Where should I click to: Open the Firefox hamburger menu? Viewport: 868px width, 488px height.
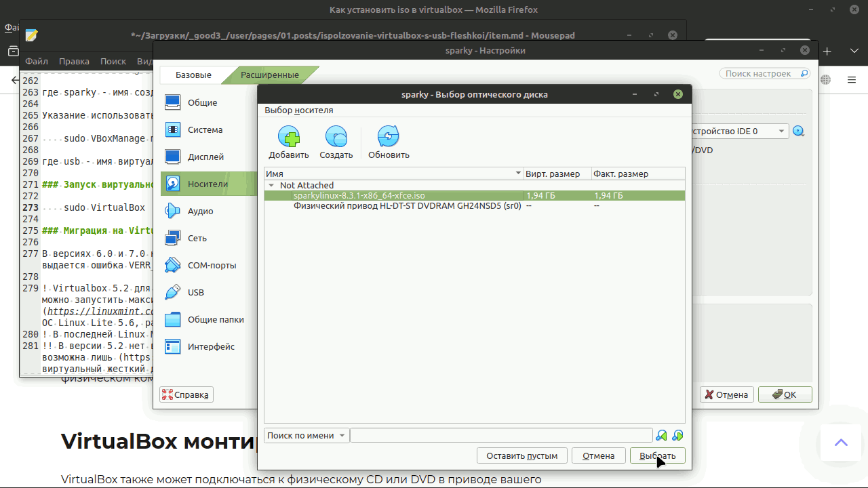(x=852, y=80)
